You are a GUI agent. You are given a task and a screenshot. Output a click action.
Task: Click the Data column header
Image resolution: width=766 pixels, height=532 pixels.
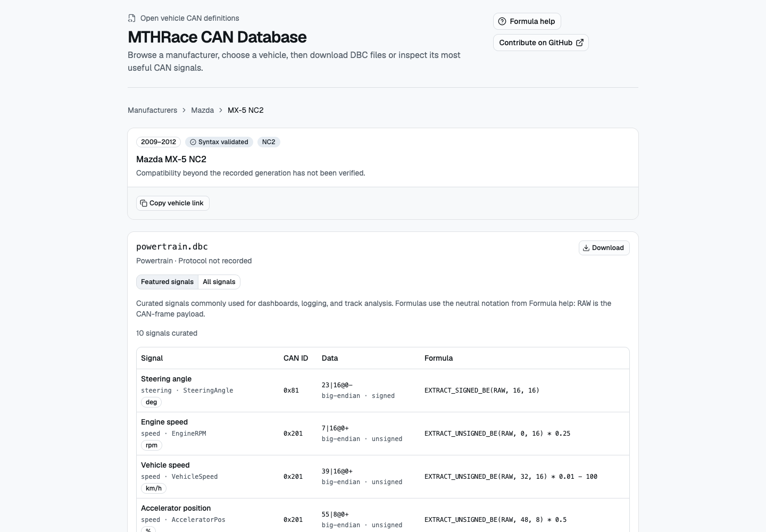tap(330, 358)
